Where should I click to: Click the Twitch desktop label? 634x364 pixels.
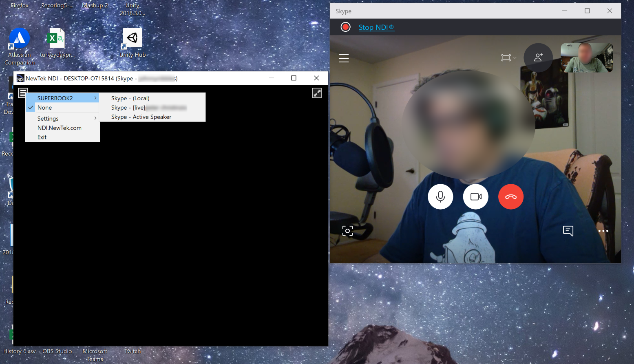[x=133, y=351]
